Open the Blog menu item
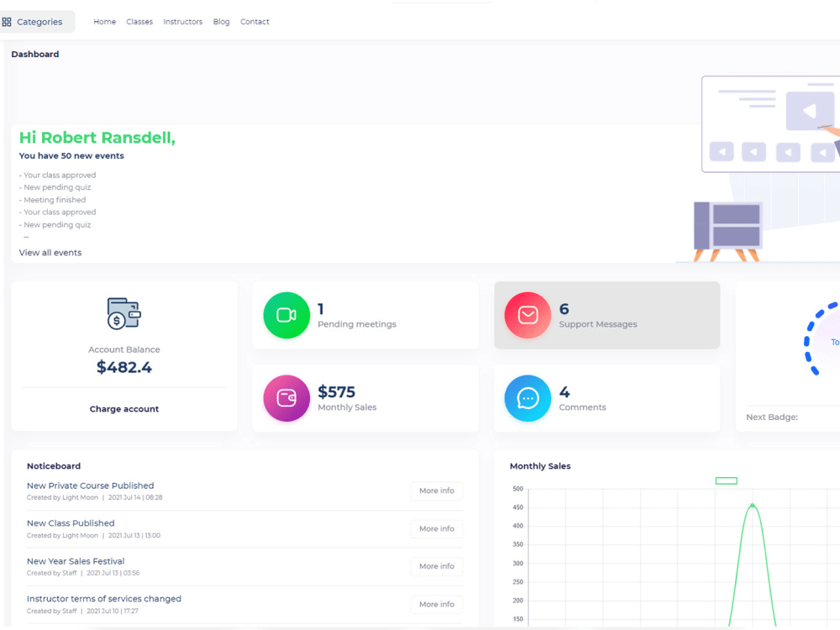Viewport: 840px width, 630px height. coord(221,22)
